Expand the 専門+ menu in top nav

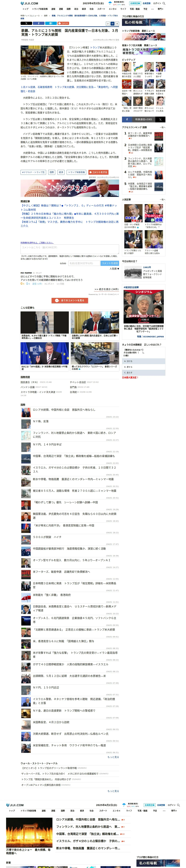160,9
